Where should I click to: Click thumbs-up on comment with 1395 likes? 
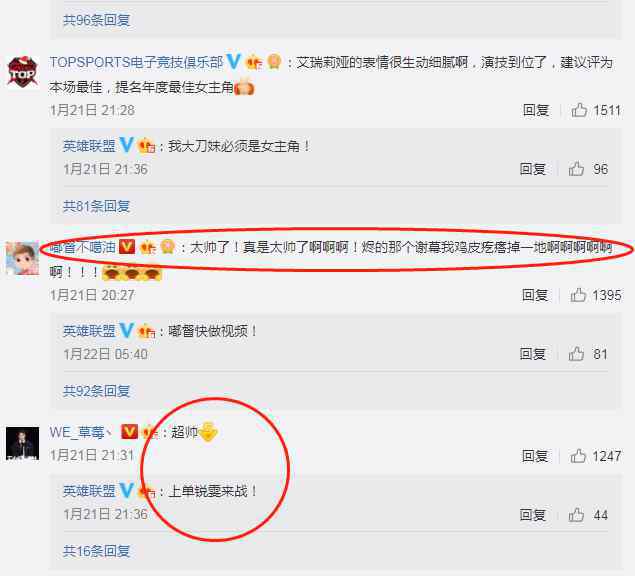coord(578,295)
